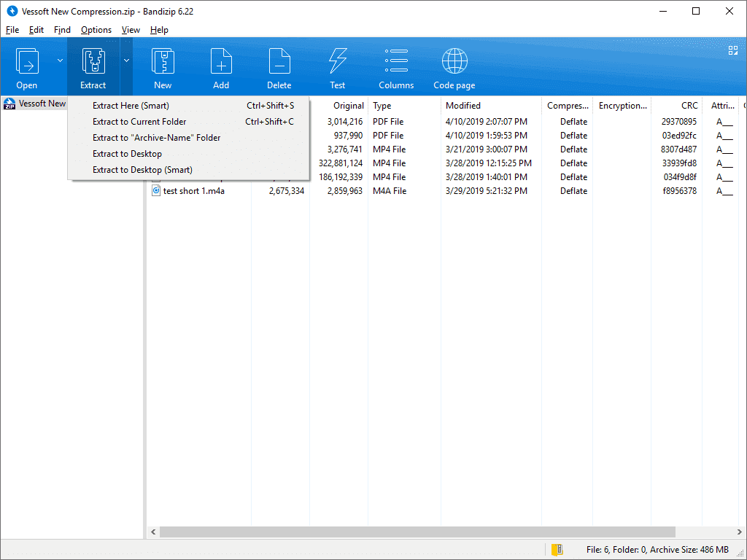The height and width of the screenshot is (560, 747).
Task: Sort by the Modified column header
Action: [x=491, y=106]
